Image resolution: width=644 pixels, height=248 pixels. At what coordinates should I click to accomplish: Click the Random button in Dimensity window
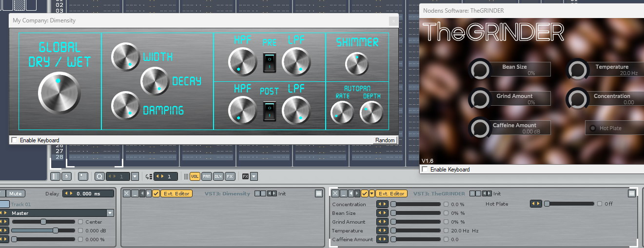(385, 140)
